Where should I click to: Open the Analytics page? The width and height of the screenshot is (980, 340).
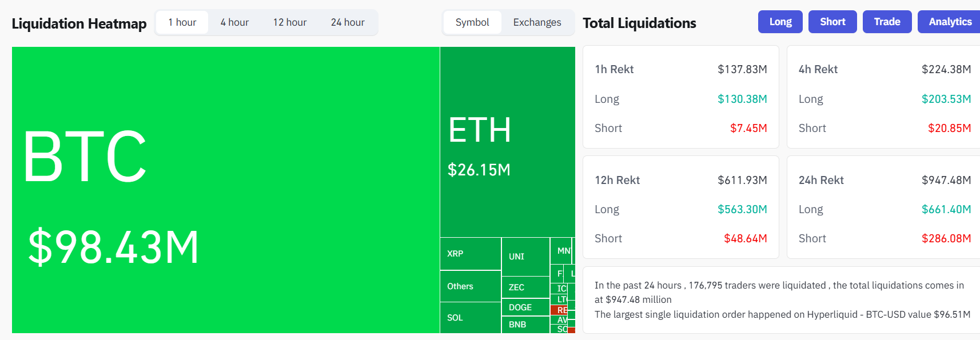949,21
